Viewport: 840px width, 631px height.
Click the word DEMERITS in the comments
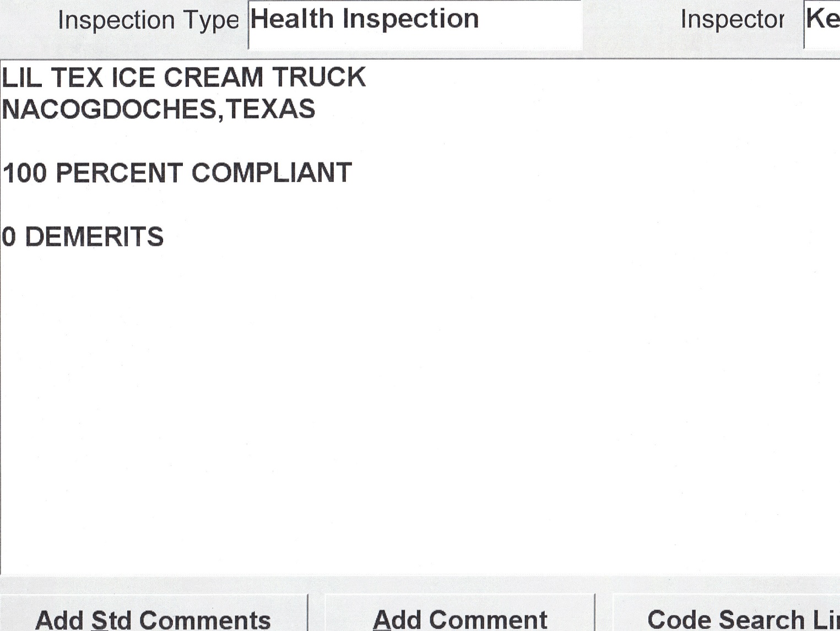pos(94,237)
